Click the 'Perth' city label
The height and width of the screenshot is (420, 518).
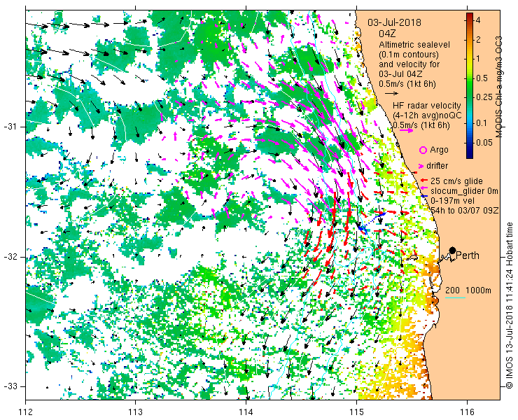tap(468, 255)
